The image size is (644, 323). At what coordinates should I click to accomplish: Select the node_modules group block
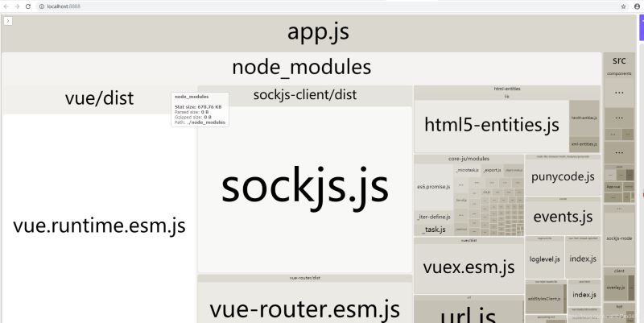tap(301, 68)
